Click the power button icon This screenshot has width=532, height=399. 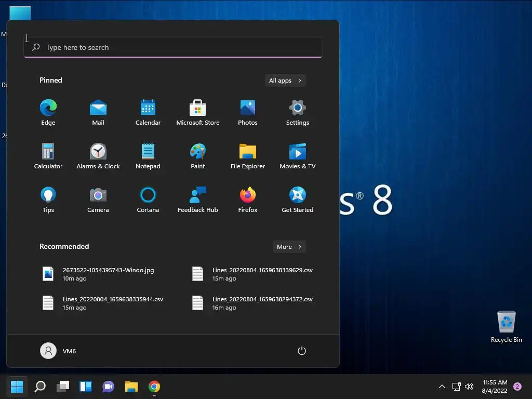click(302, 351)
